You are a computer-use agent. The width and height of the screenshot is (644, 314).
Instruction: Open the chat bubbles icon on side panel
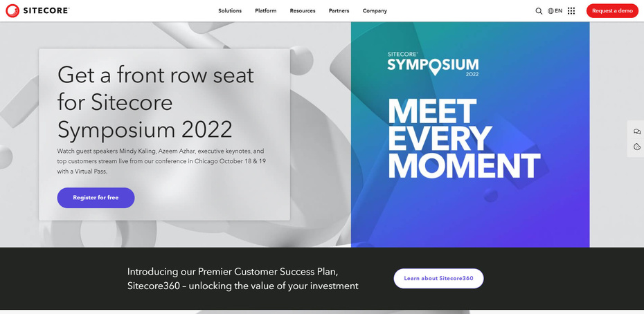tap(637, 132)
